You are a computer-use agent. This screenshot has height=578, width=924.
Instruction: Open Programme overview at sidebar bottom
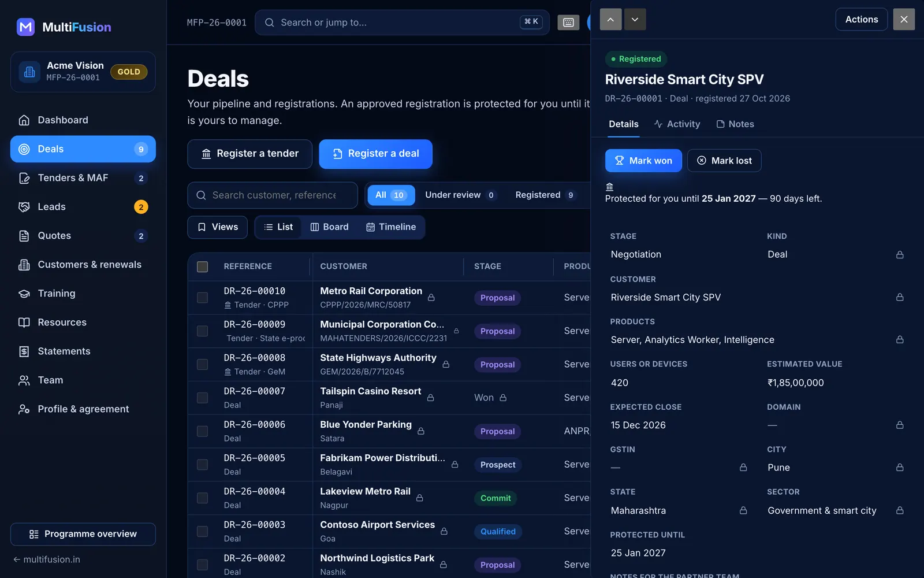83,534
